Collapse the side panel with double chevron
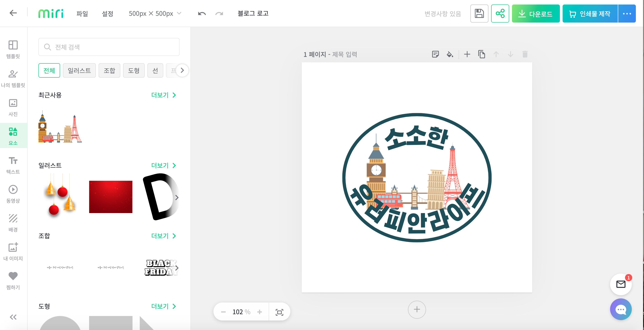Viewport: 644px width, 330px height. [x=13, y=317]
